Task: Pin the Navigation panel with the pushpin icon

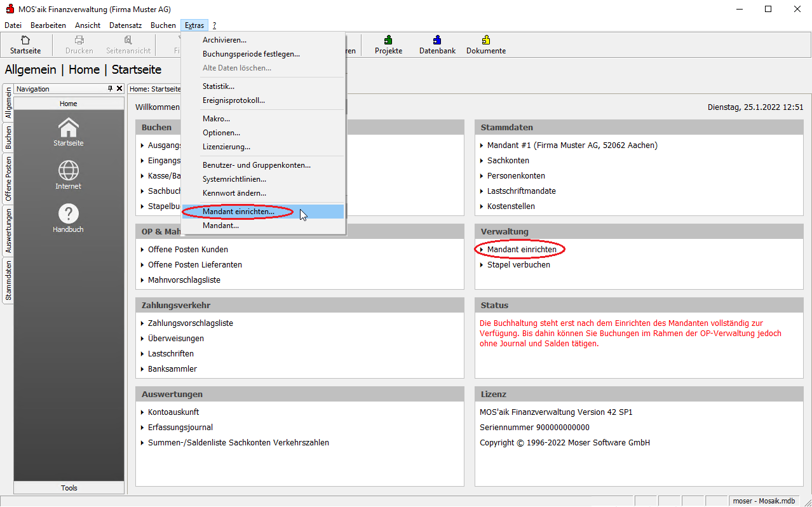Action: click(x=110, y=89)
